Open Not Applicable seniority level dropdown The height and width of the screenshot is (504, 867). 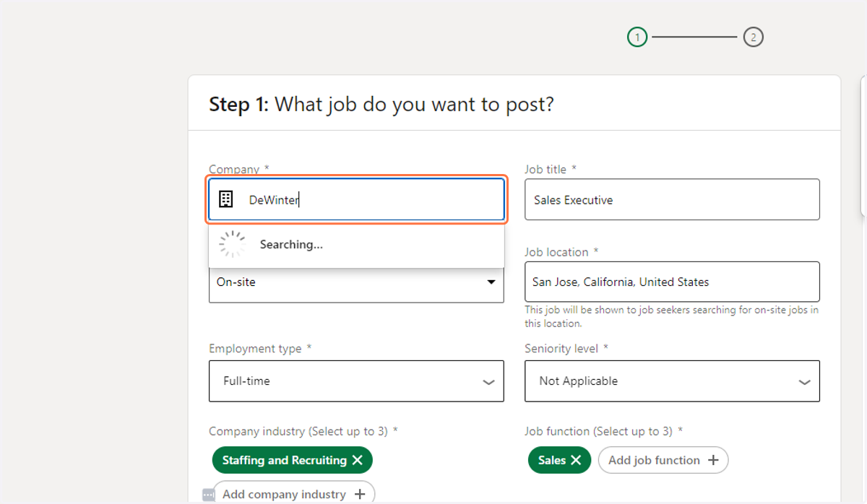pyautogui.click(x=672, y=381)
